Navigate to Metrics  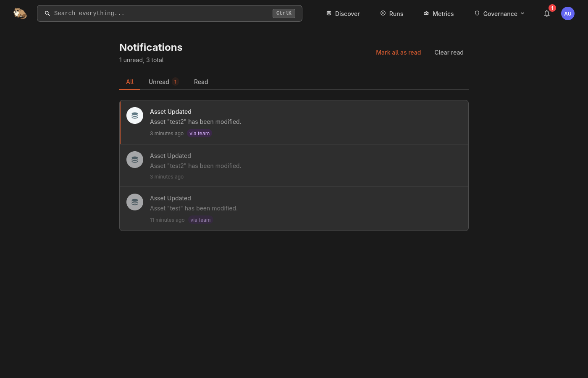point(438,13)
